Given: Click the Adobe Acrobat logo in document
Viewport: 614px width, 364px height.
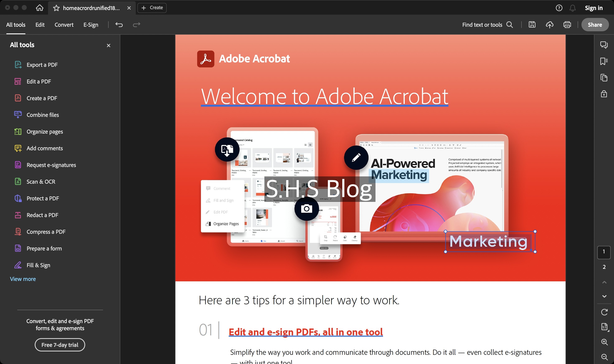Looking at the screenshot, I should tap(206, 59).
